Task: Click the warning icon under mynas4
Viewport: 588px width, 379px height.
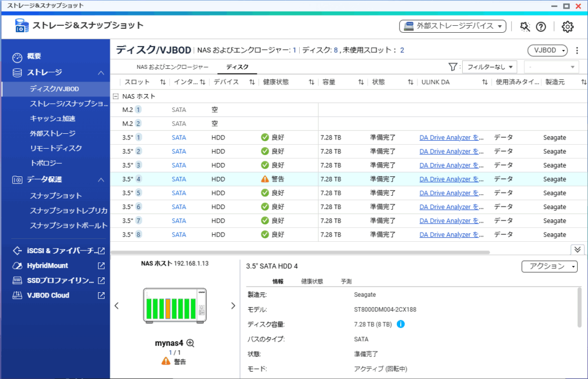Action: click(166, 361)
